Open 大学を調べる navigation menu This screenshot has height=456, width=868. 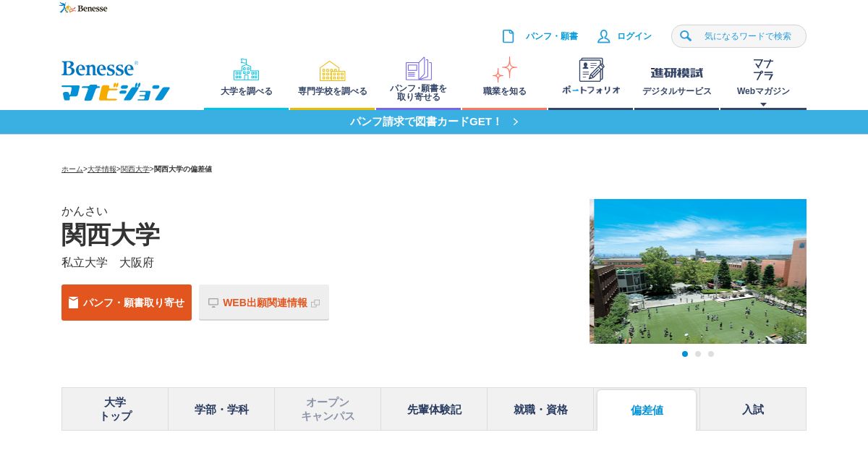click(246, 82)
